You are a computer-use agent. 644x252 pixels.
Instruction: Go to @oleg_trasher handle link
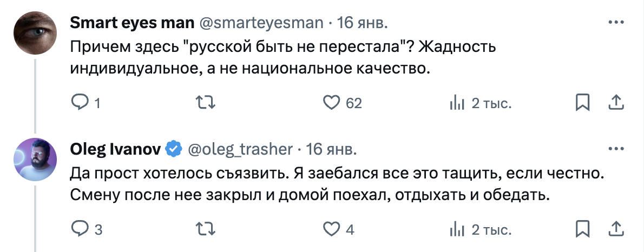tap(240, 149)
